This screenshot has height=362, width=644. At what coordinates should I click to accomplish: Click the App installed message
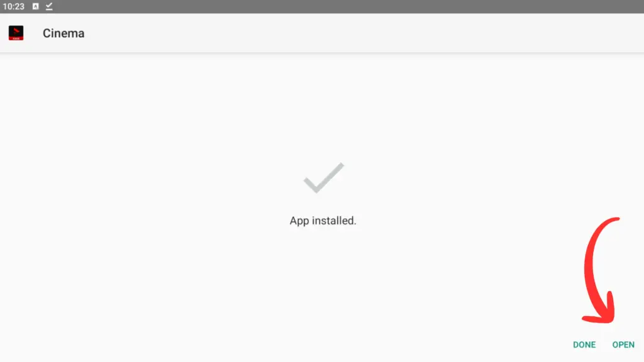click(323, 221)
